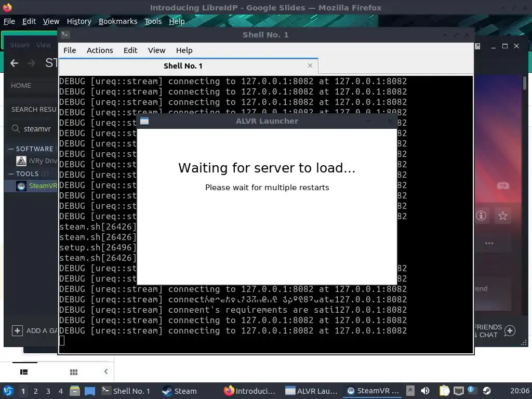Open the File menu in Shell No. 1
Image resolution: width=532 pixels, height=399 pixels.
coord(70,50)
